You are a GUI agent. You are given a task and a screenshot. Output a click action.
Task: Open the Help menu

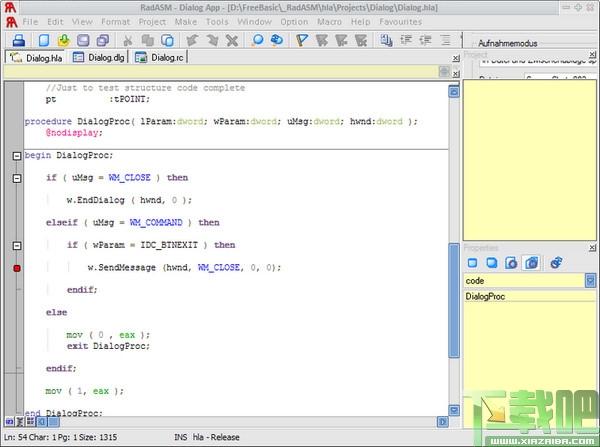(x=360, y=22)
